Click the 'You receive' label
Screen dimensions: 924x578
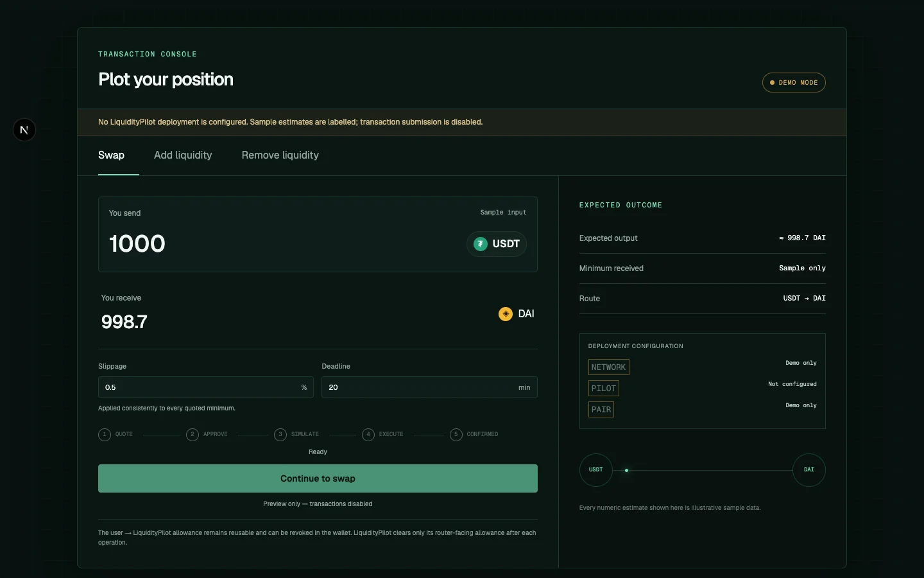(x=121, y=298)
